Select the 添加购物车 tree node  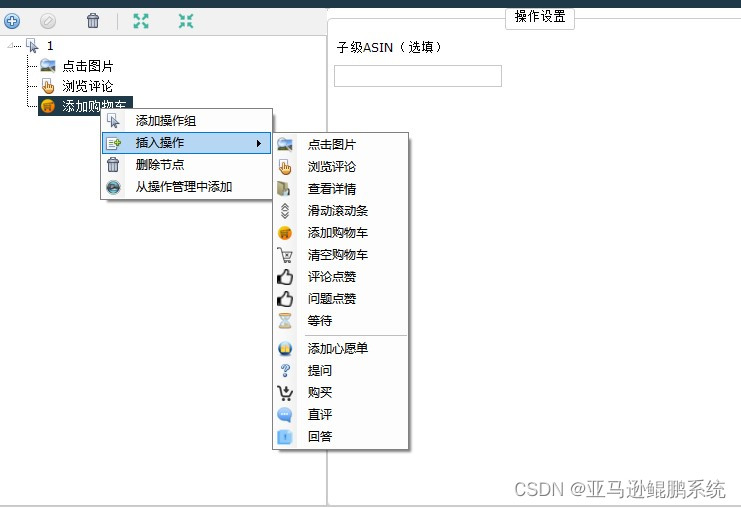click(x=85, y=106)
